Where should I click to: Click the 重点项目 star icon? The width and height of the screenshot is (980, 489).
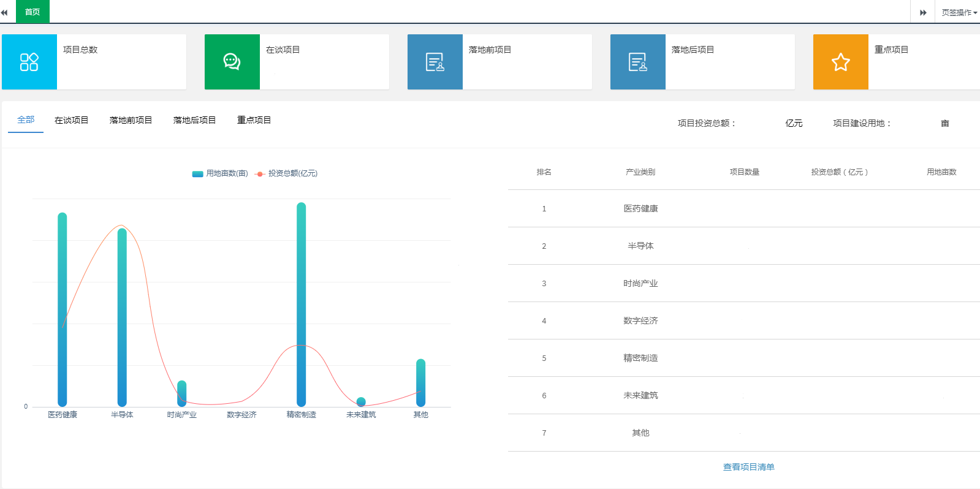click(840, 62)
